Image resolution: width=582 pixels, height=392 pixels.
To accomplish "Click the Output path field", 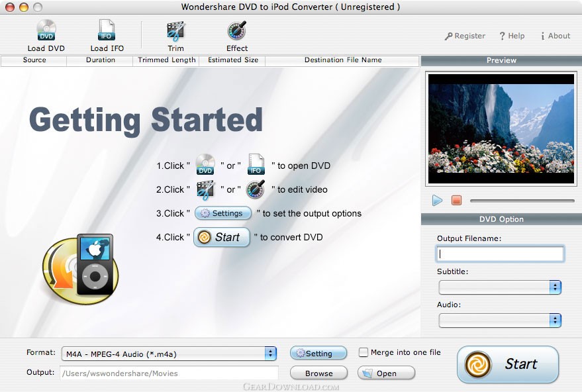I will tap(170, 373).
